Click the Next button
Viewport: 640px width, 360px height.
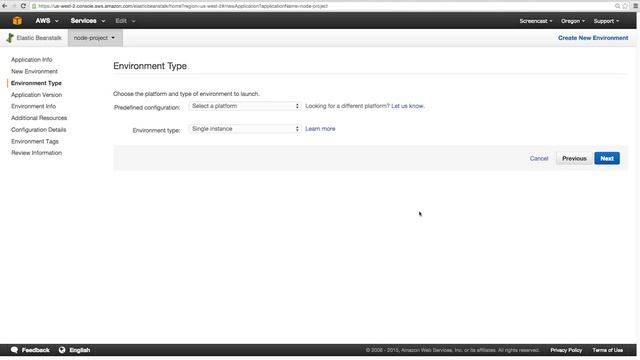[x=607, y=158]
